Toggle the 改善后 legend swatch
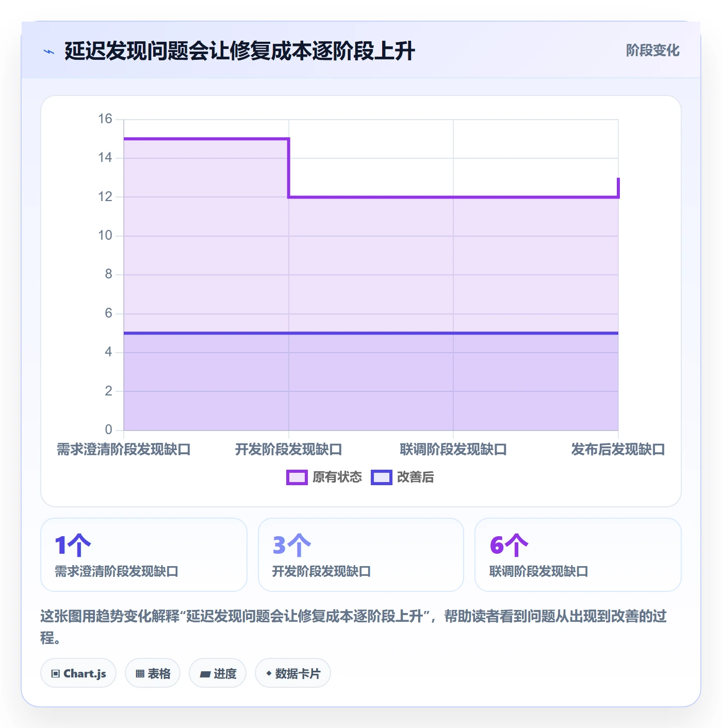 click(x=381, y=477)
